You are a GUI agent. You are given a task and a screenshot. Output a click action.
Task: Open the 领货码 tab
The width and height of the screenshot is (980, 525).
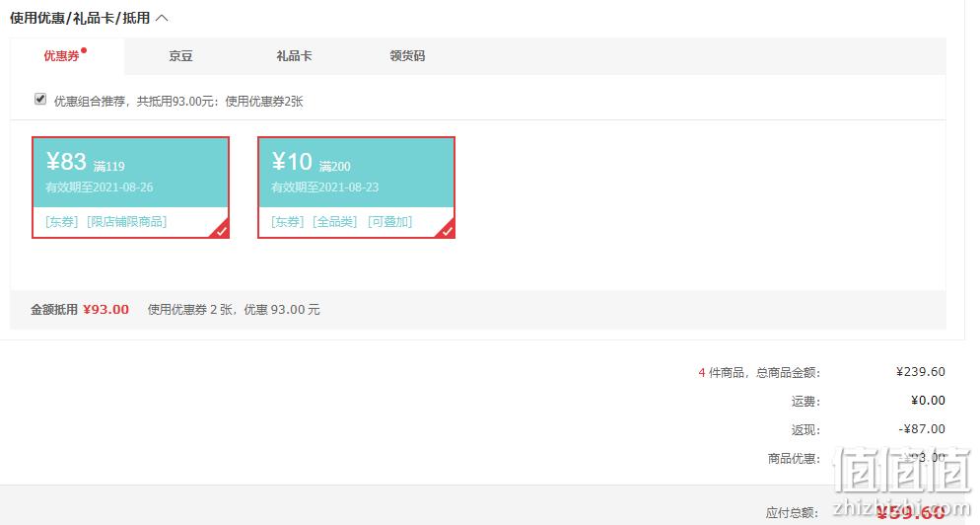tap(407, 56)
